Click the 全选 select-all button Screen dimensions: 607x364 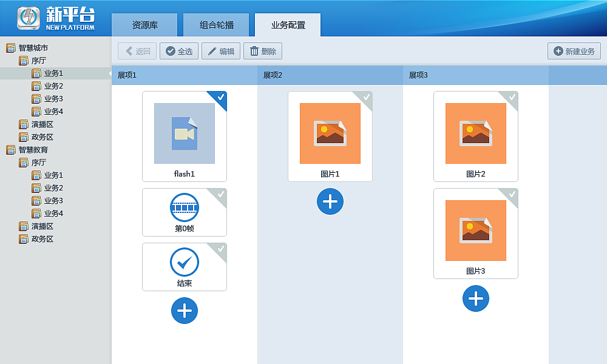tap(178, 51)
